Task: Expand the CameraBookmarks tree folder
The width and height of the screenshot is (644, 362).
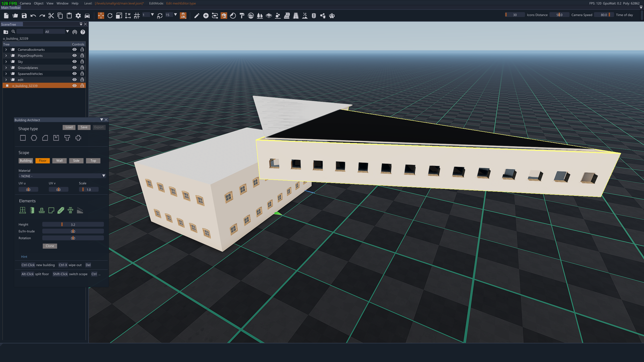Action: coord(6,50)
